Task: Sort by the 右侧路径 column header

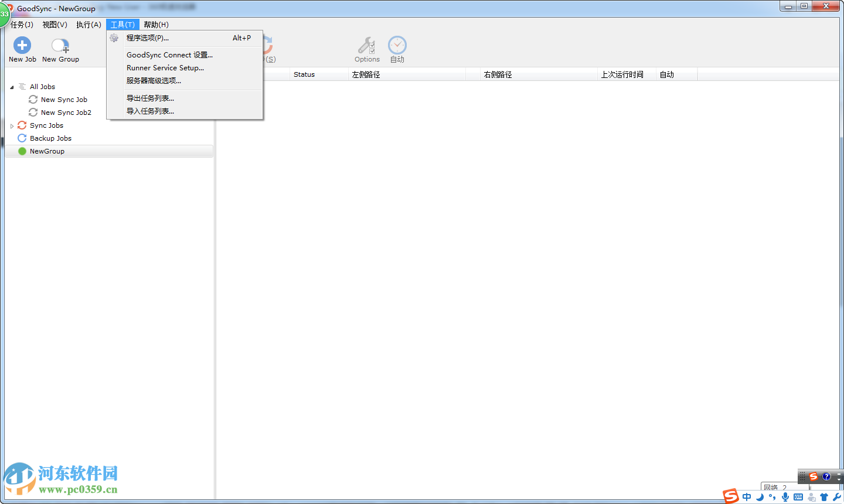Action: click(539, 74)
